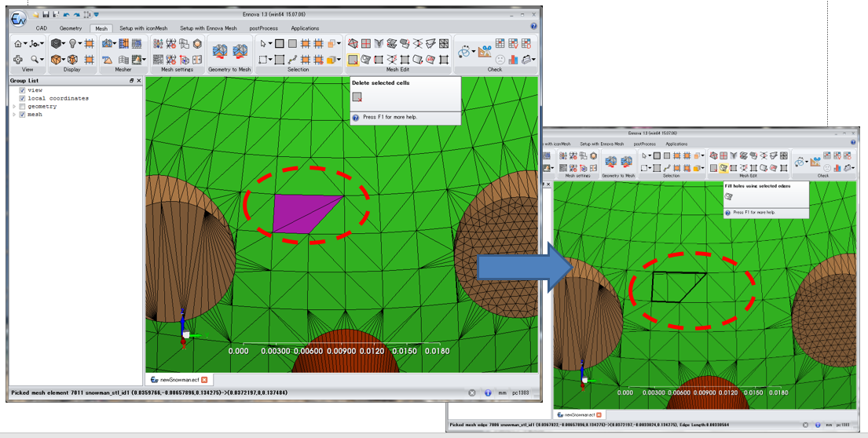Click 'mm' units indicator in left status bar
Viewport: 868px width, 438px height.
click(x=501, y=392)
